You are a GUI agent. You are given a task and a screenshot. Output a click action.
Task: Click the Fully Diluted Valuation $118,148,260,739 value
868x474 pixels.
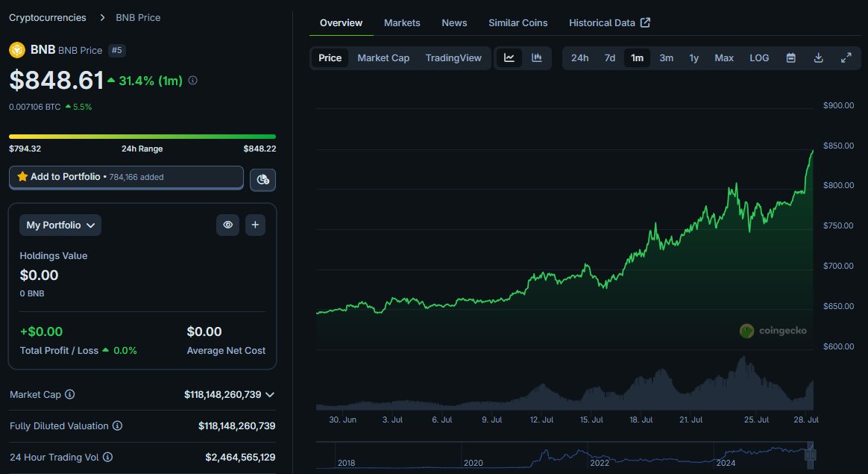pyautogui.click(x=237, y=425)
